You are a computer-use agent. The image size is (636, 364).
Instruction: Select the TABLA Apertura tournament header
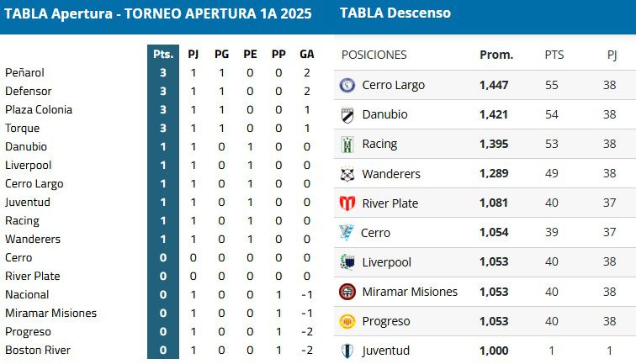point(158,13)
